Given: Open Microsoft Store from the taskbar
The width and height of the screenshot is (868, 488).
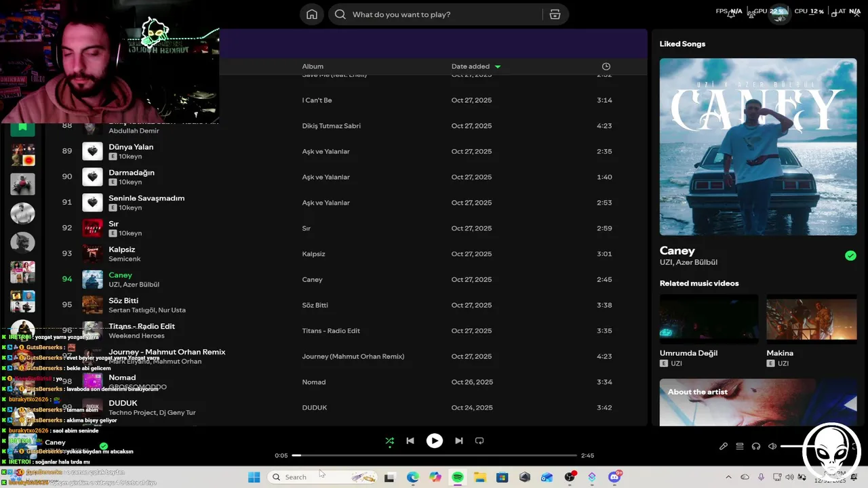Looking at the screenshot, I should click(x=502, y=477).
